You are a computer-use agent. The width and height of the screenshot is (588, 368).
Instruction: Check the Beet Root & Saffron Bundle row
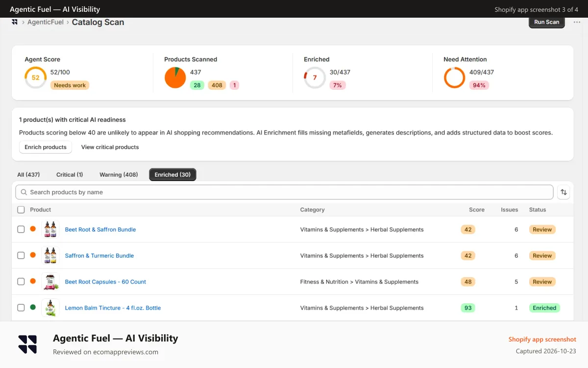(x=21, y=229)
